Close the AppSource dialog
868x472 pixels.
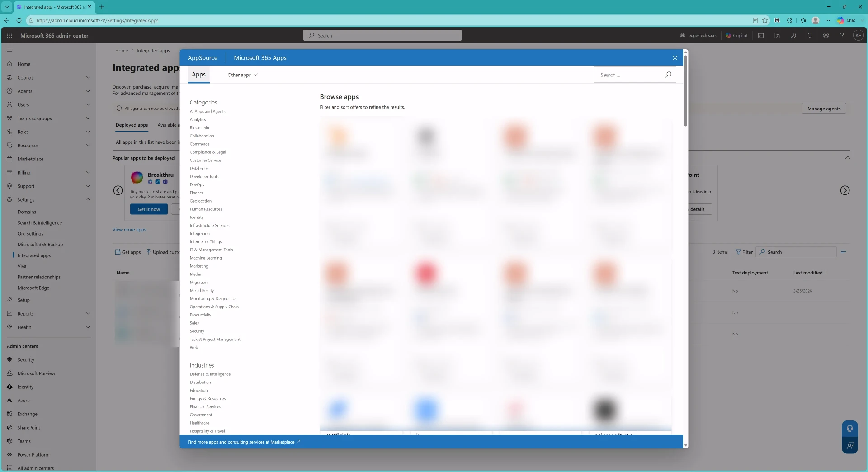pos(675,58)
